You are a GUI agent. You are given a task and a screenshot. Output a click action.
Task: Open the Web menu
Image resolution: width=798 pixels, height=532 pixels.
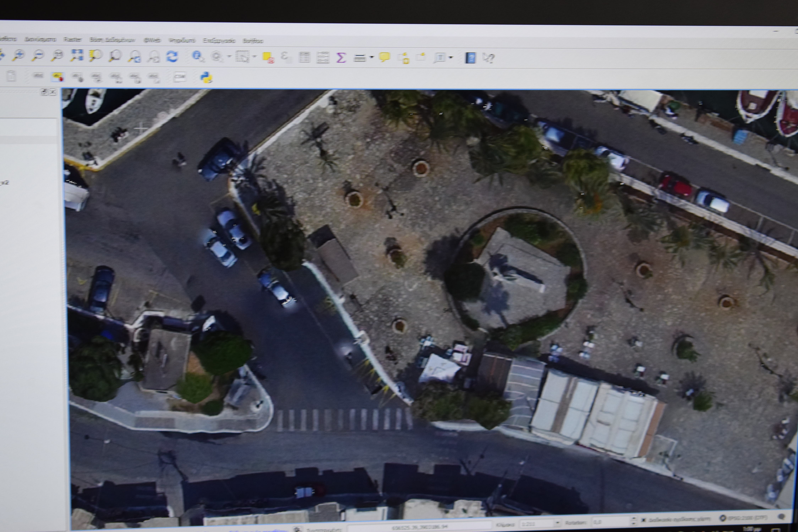click(152, 40)
